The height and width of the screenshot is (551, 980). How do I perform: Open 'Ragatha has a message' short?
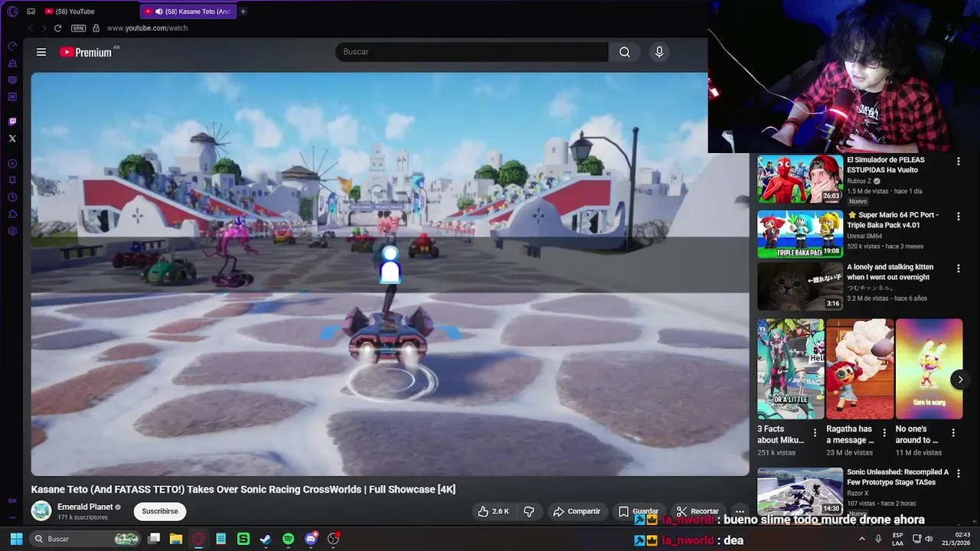tap(860, 369)
